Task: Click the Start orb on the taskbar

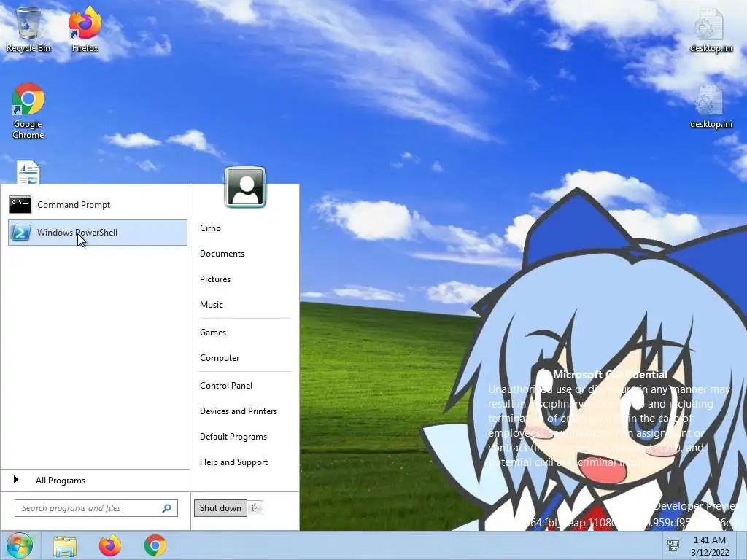Action: click(19, 545)
